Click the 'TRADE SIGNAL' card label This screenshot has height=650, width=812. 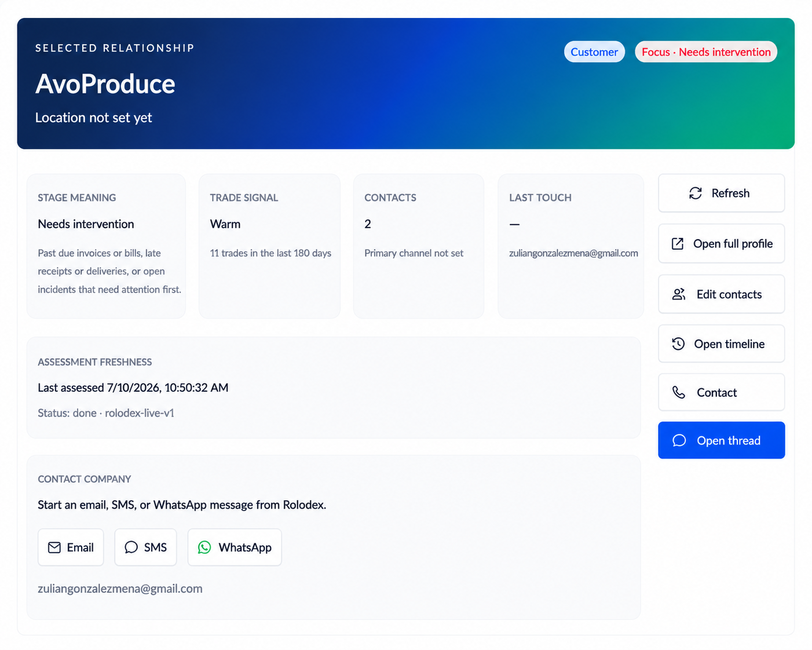pyautogui.click(x=244, y=198)
